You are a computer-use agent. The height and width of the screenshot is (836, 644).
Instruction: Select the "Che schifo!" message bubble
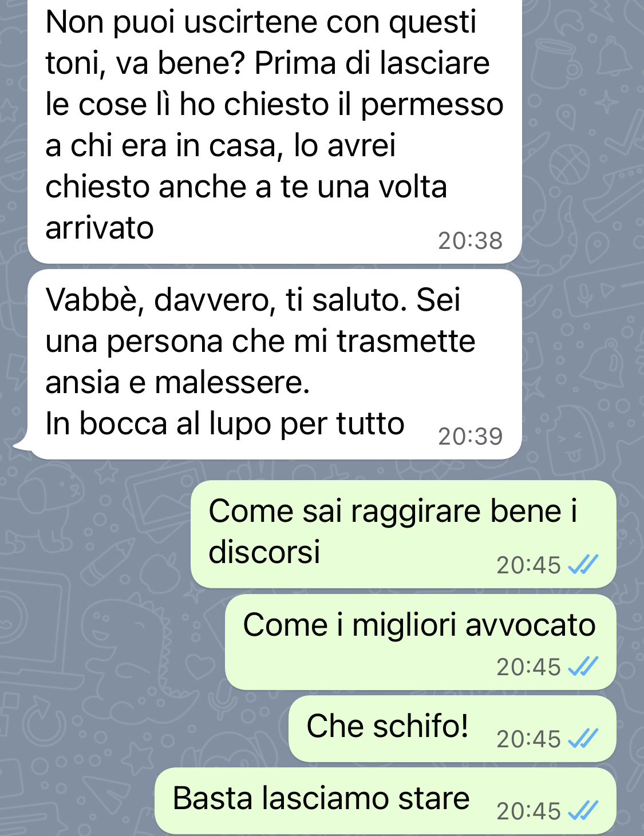[452, 728]
